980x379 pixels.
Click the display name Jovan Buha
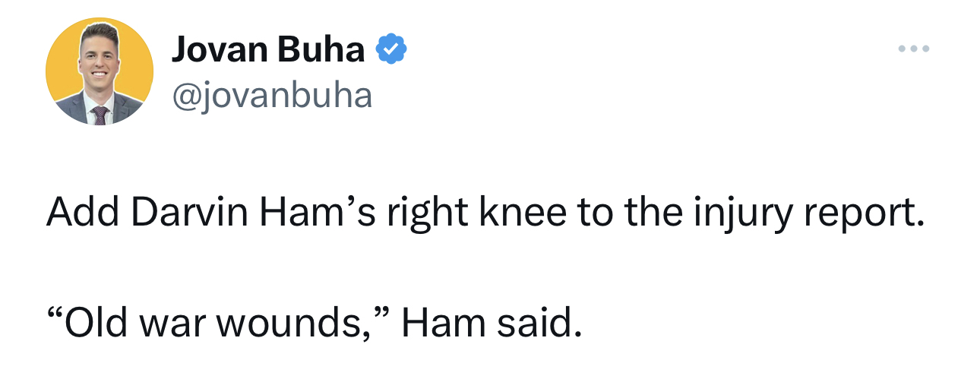[x=268, y=51]
